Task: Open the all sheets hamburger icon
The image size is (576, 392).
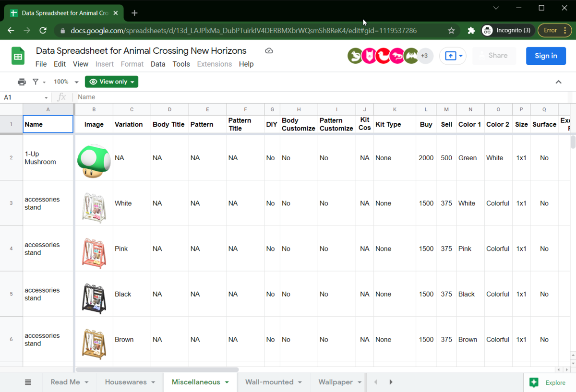Action: 28,382
